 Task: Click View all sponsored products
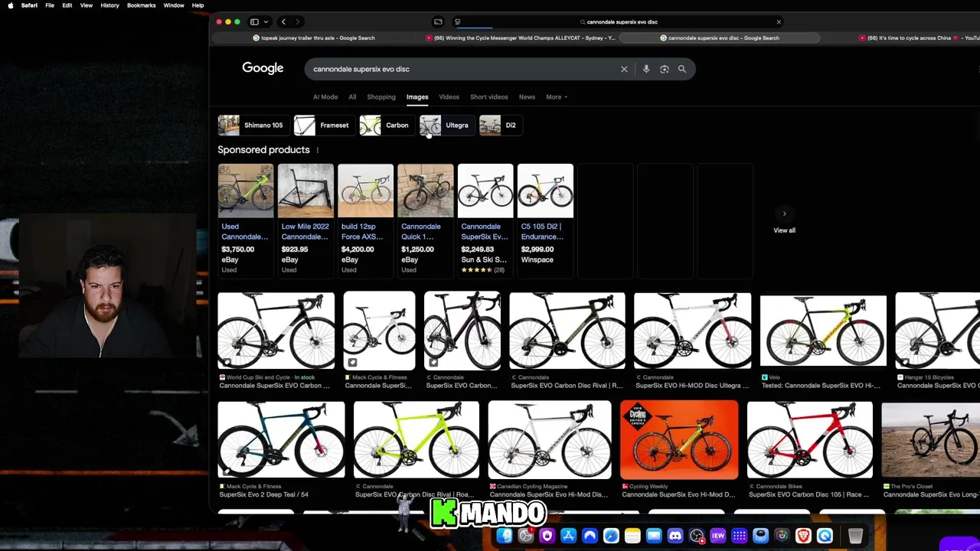pyautogui.click(x=784, y=230)
